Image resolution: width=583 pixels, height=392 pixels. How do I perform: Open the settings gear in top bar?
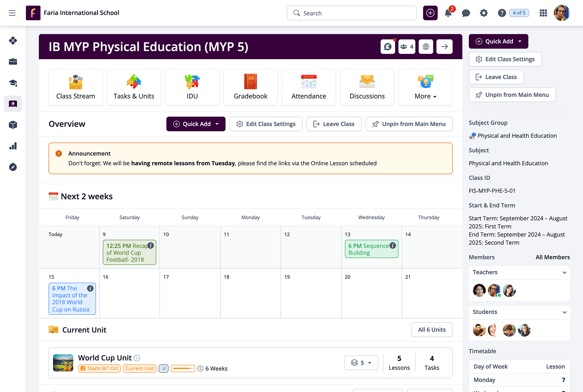click(484, 13)
